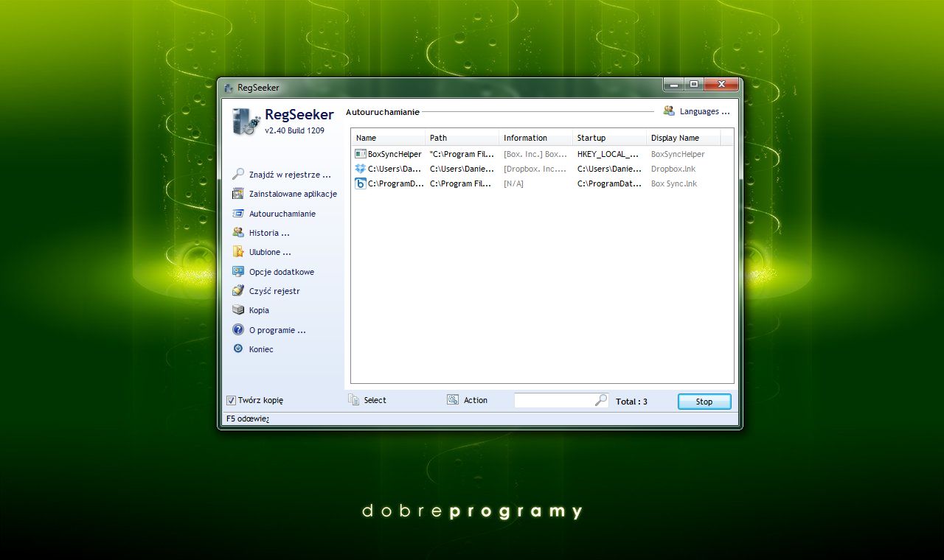Open Znajdź w rejestrze section
Screen dimensions: 944x560
(x=290, y=175)
